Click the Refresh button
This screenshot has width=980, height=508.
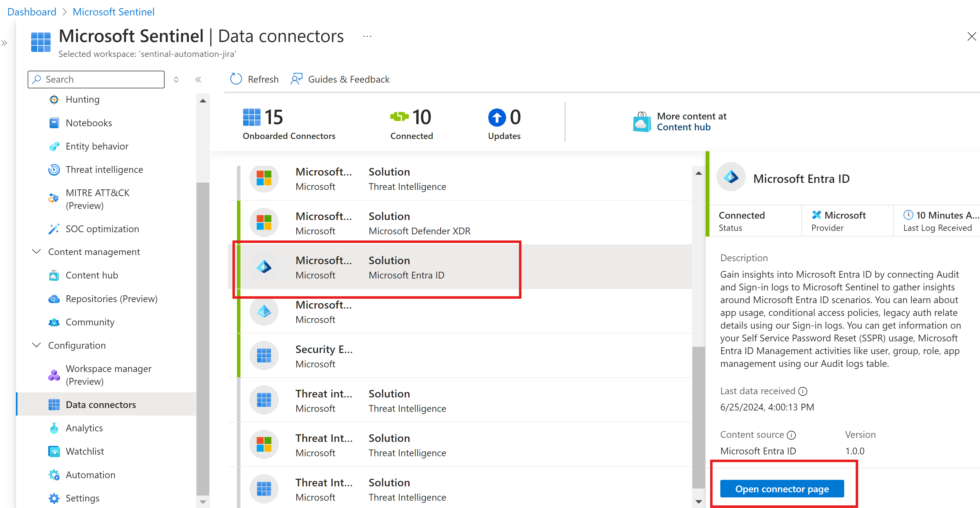[x=254, y=79]
